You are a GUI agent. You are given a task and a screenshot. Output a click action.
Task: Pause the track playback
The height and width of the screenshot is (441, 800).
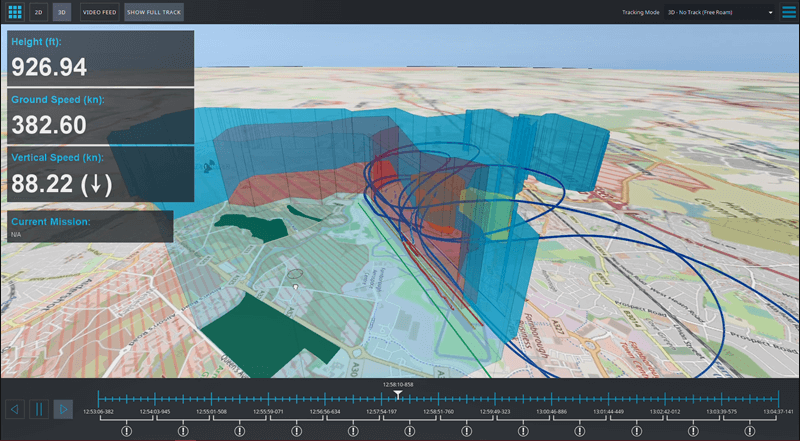[39, 409]
